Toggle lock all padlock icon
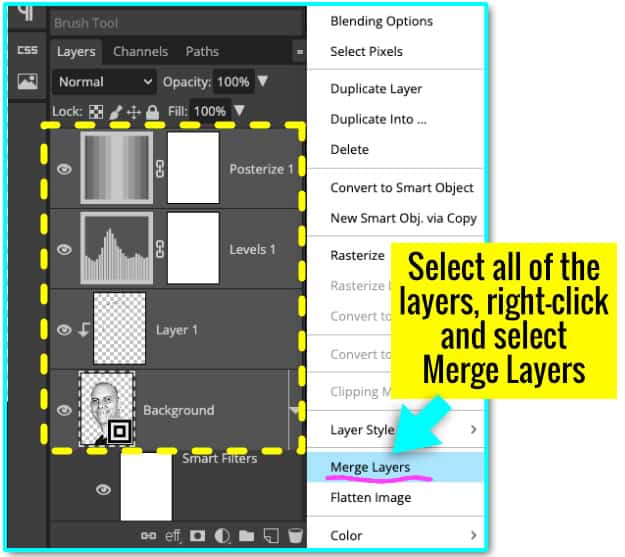625x557 pixels. pos(152,112)
